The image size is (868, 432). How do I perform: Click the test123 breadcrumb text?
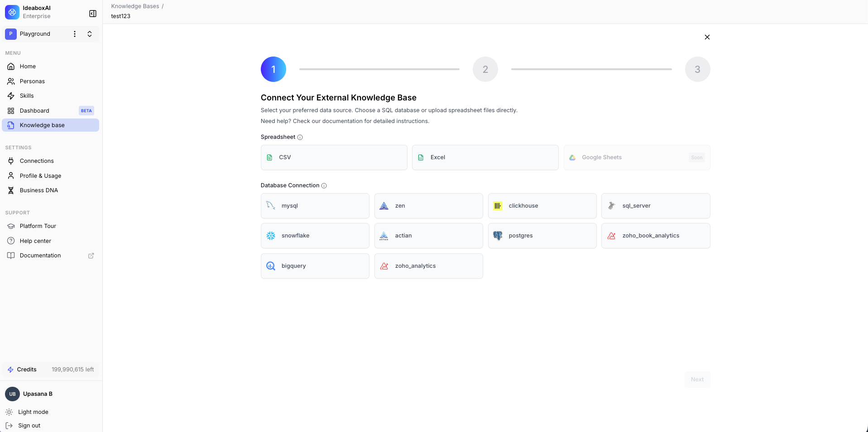pyautogui.click(x=120, y=16)
